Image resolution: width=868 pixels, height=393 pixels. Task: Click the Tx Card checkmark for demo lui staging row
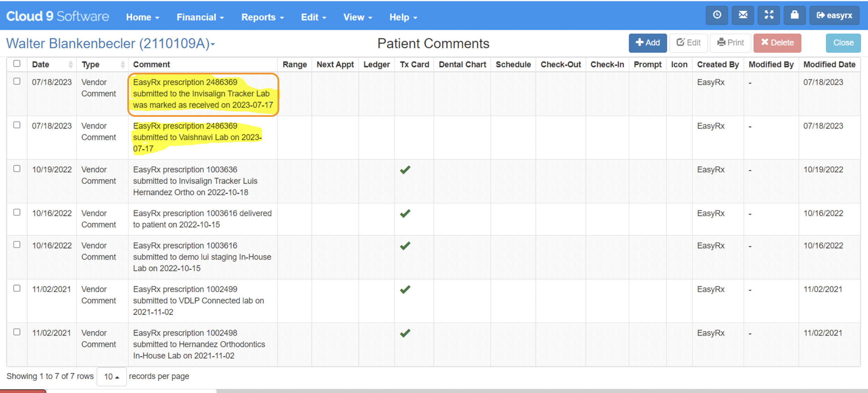[405, 246]
